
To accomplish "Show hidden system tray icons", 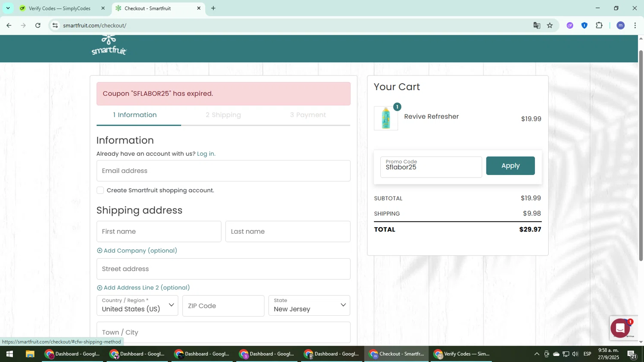I will click(x=537, y=354).
